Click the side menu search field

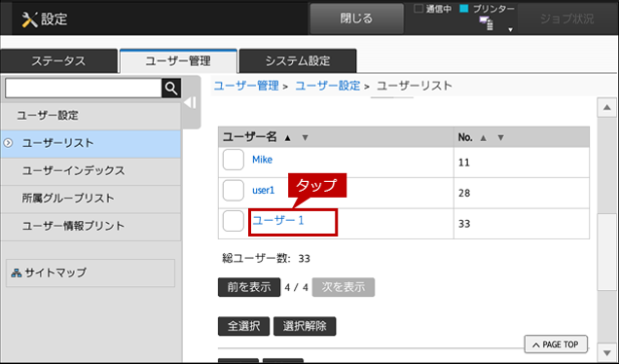84,88
